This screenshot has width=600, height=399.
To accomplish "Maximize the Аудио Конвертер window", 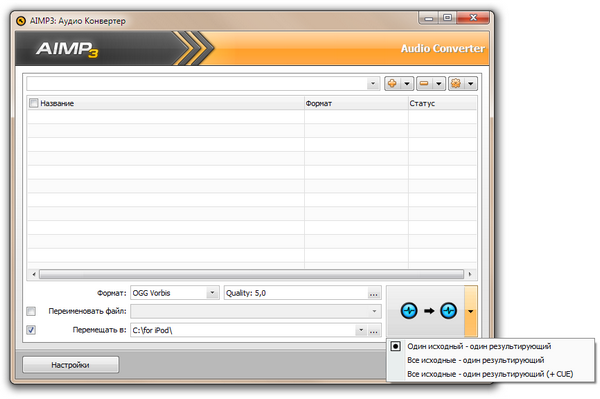I will (x=447, y=18).
